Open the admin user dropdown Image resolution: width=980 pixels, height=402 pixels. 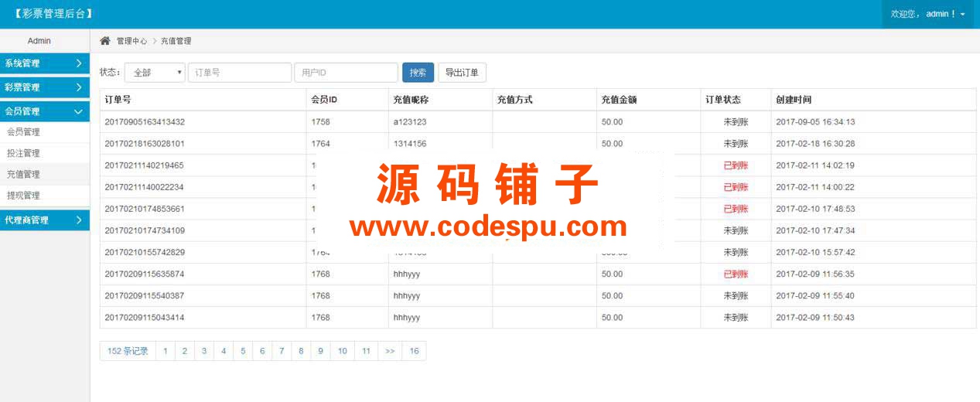928,14
